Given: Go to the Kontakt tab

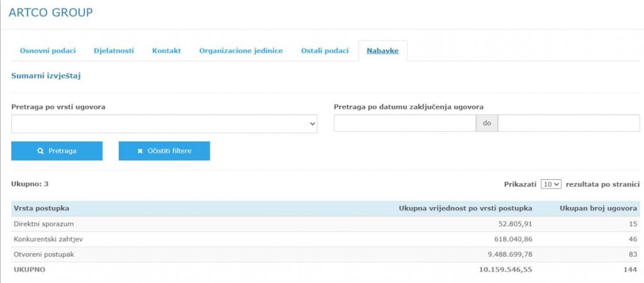Looking at the screenshot, I should [167, 51].
